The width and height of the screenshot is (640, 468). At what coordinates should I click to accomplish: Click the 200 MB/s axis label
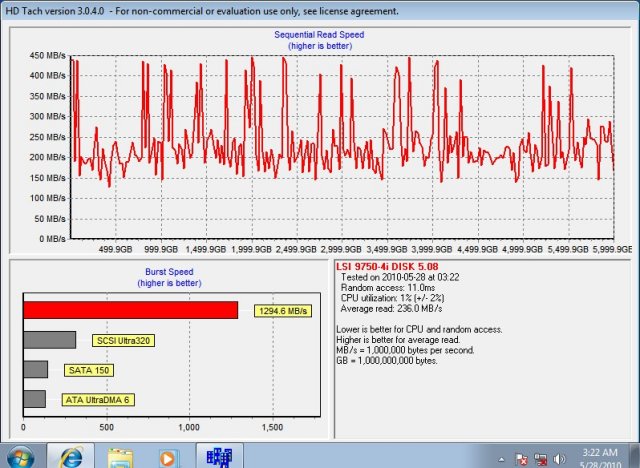47,157
